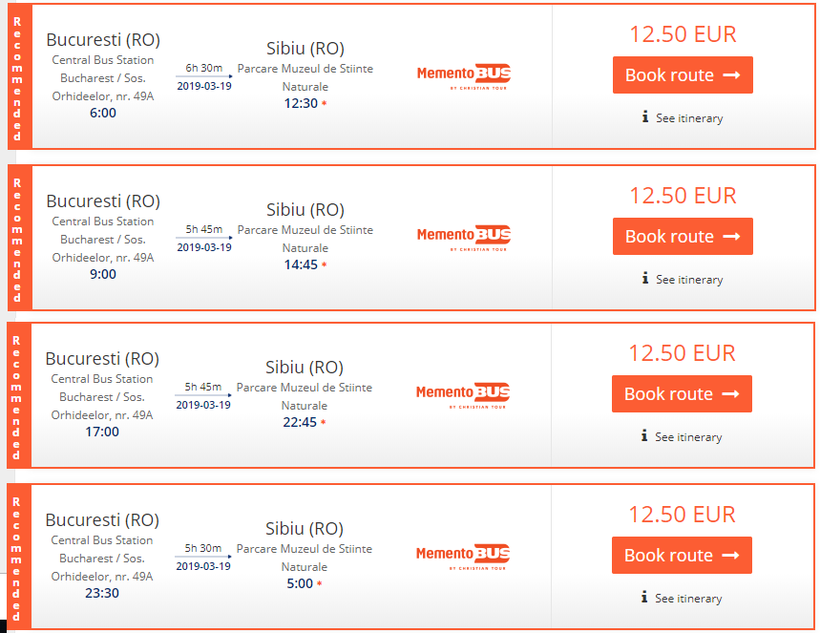The height and width of the screenshot is (633, 820).
Task: Click MementoBus logo on 12:30 arrival trip
Action: point(464,76)
